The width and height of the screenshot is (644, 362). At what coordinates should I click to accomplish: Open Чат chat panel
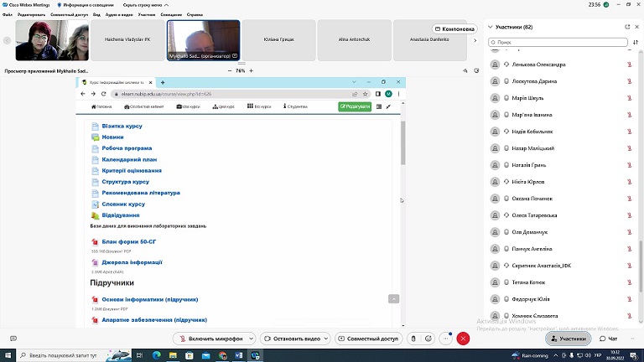tap(608, 339)
